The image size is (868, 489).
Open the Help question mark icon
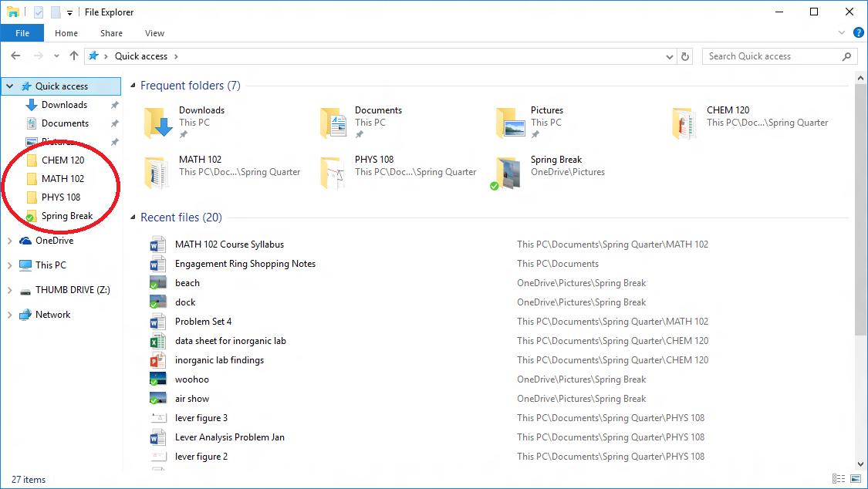(x=859, y=32)
